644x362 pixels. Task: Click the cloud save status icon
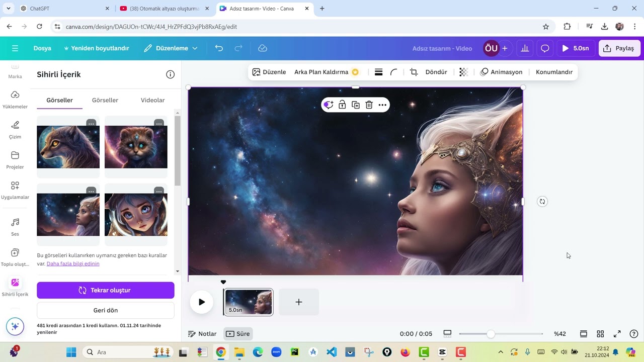click(x=263, y=48)
